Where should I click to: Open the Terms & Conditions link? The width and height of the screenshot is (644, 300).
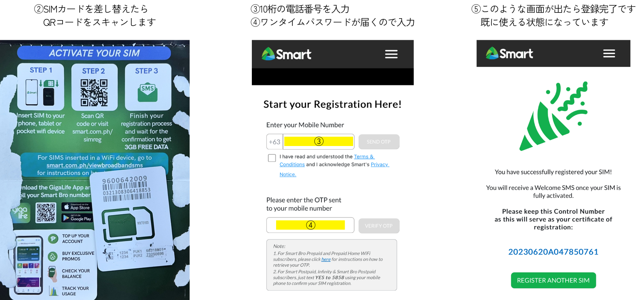(363, 157)
